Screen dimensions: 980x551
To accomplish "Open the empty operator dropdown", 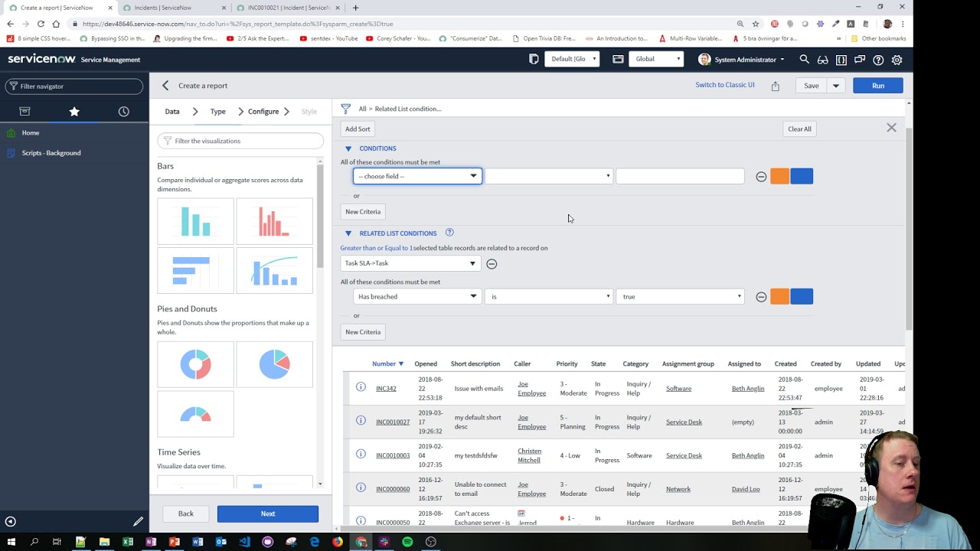I will pyautogui.click(x=549, y=176).
